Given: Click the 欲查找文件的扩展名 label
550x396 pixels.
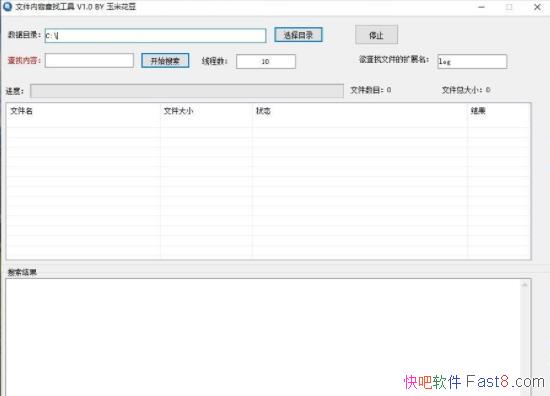Looking at the screenshot, I should [394, 60].
